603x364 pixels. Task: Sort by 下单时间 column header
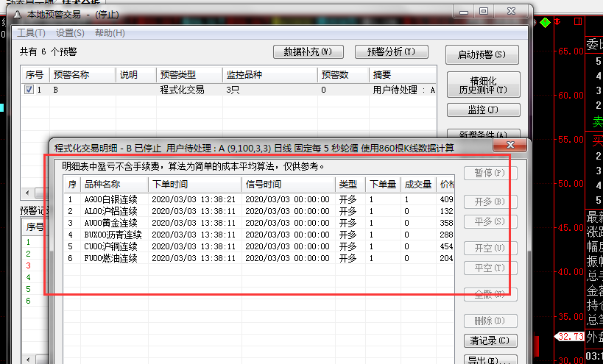[x=194, y=185]
